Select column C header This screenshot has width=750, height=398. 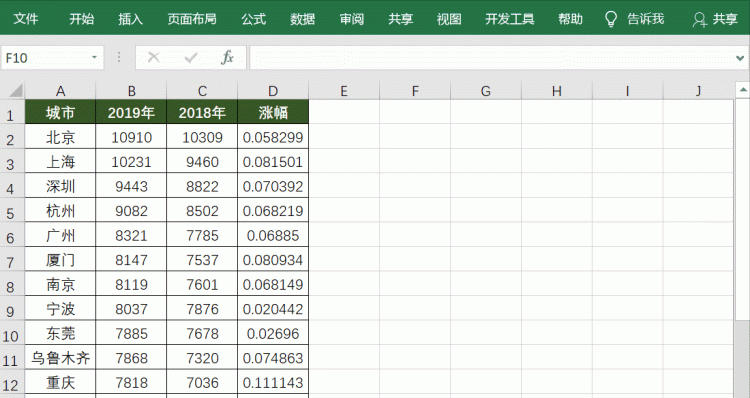[202, 91]
